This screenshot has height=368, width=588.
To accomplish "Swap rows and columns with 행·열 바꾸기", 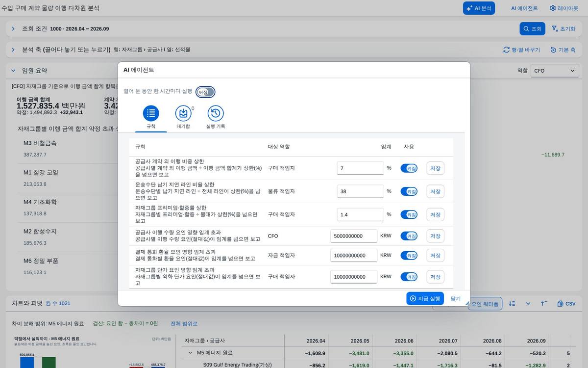I will (521, 50).
